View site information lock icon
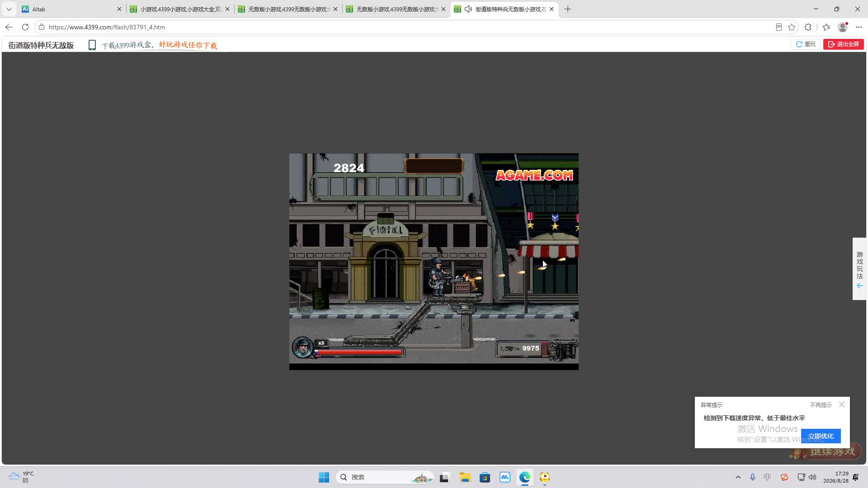The image size is (868, 488). (x=42, y=27)
